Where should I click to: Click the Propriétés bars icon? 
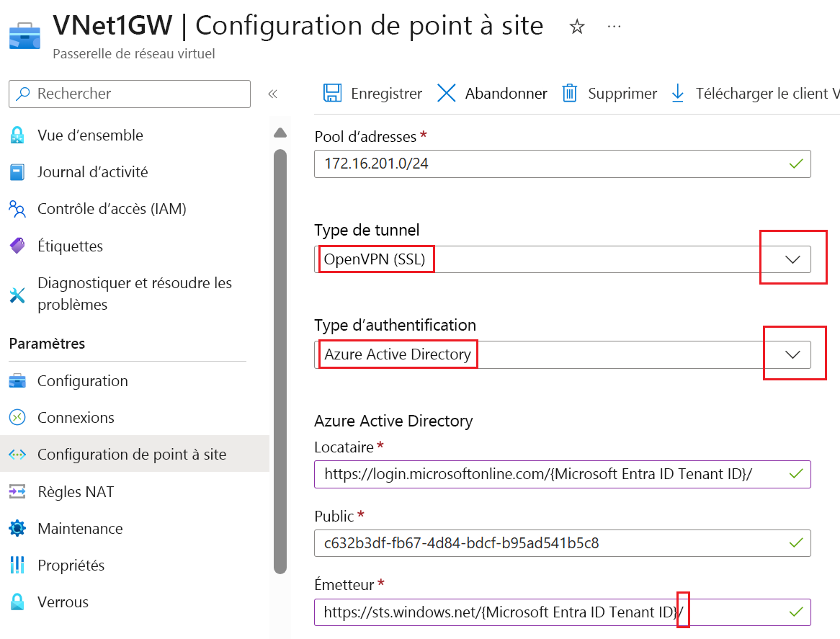tap(17, 565)
